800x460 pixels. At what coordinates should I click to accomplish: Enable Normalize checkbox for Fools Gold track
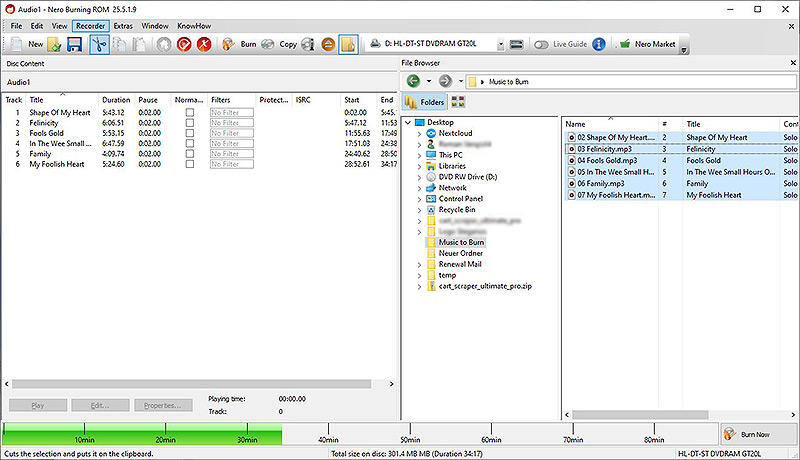point(190,133)
